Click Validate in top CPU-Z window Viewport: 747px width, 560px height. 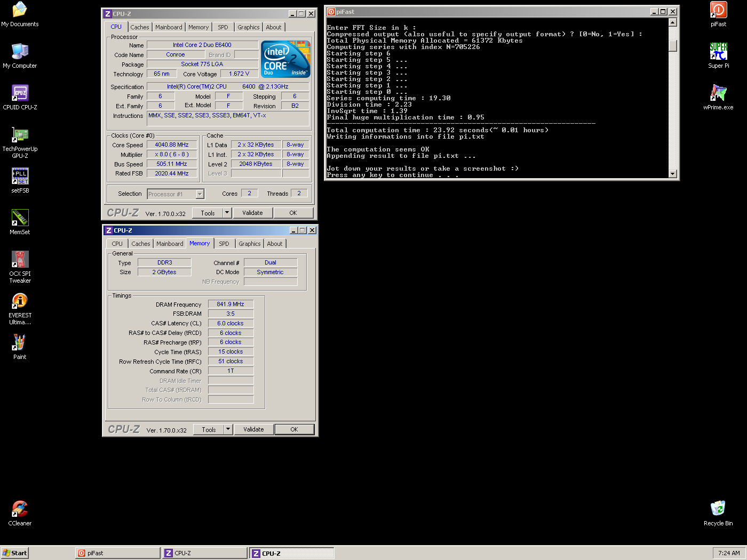(x=252, y=213)
